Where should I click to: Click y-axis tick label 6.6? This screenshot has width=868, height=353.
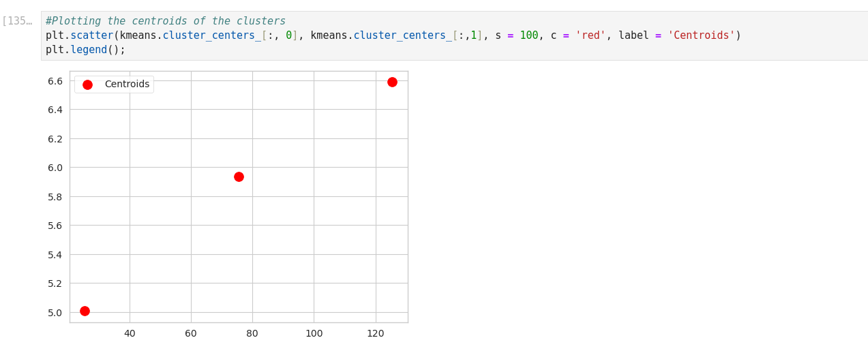pyautogui.click(x=55, y=81)
